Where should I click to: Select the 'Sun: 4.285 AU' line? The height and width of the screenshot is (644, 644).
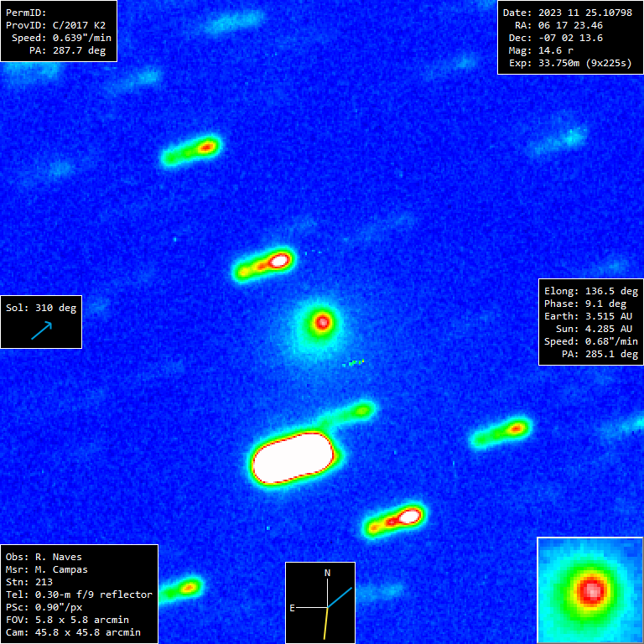point(594,329)
